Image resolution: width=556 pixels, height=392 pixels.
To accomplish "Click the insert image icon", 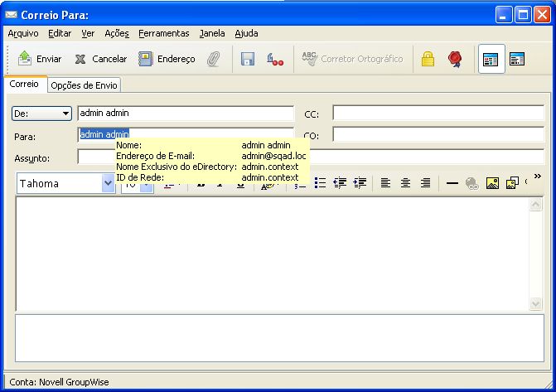I will [492, 183].
